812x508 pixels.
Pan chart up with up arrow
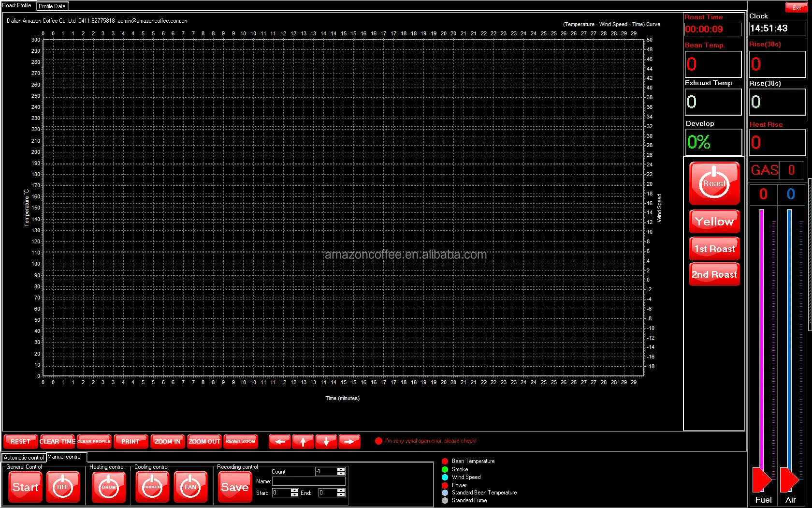click(x=303, y=441)
